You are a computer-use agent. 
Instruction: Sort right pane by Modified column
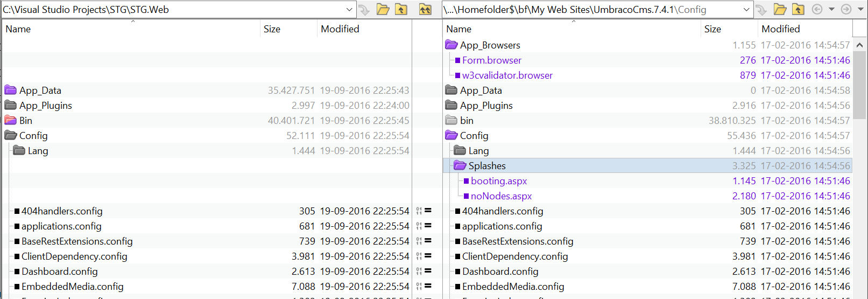click(x=805, y=29)
